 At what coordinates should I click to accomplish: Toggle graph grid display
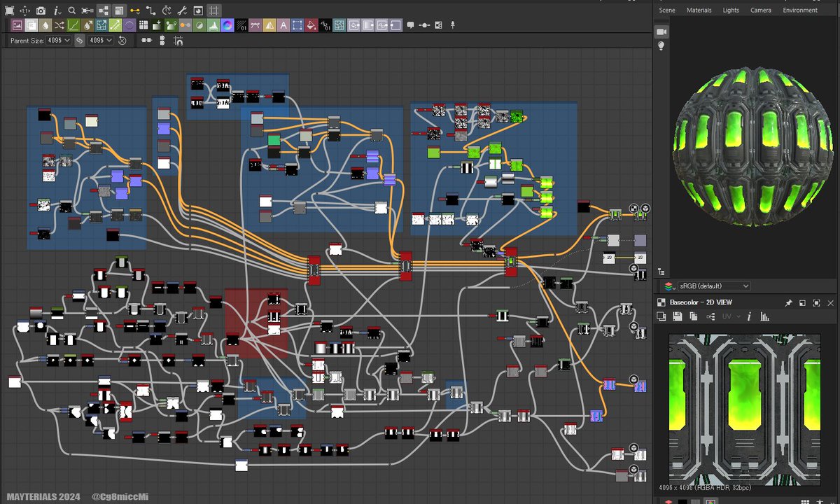pos(214,10)
